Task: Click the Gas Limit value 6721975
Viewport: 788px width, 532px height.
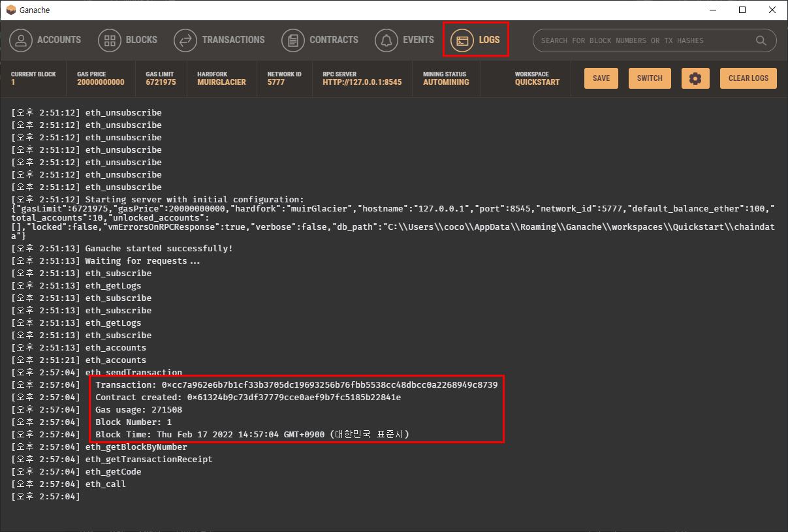Action: tap(161, 83)
